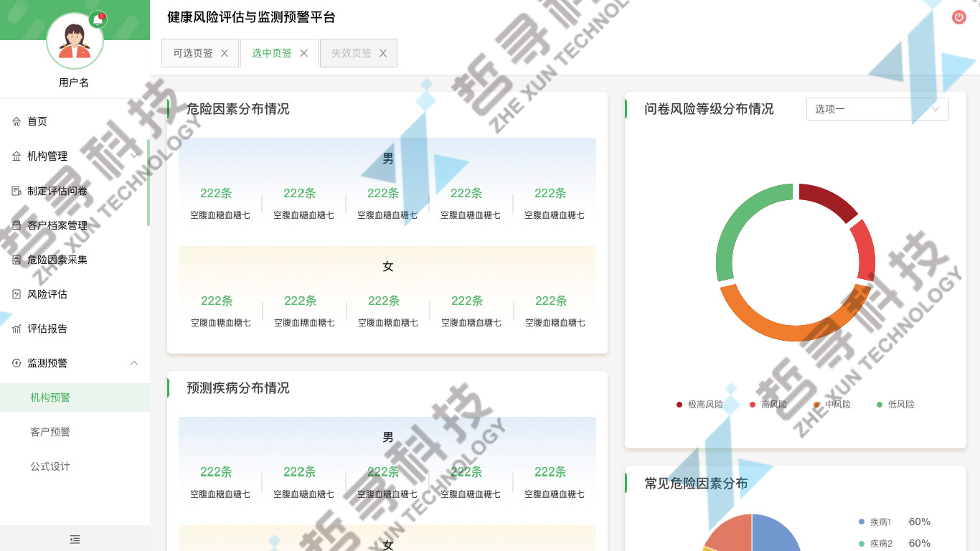
Task: Open the 选项一 dropdown
Action: coord(877,109)
